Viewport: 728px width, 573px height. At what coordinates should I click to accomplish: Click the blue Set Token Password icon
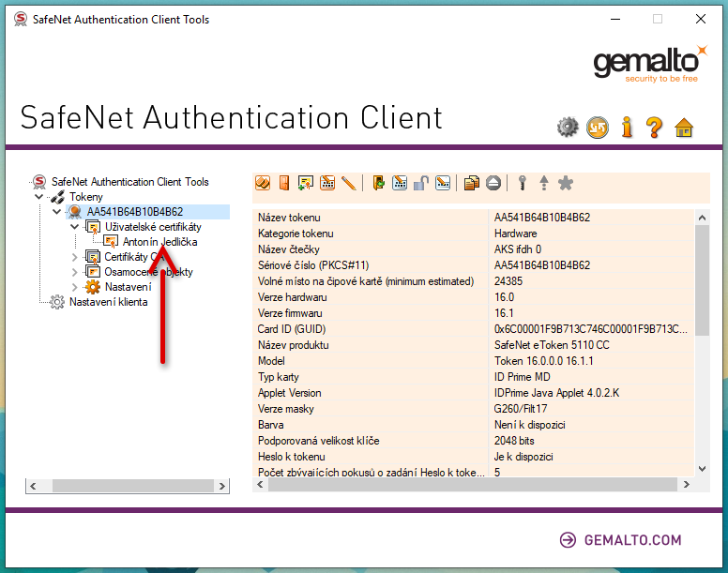[x=443, y=183]
